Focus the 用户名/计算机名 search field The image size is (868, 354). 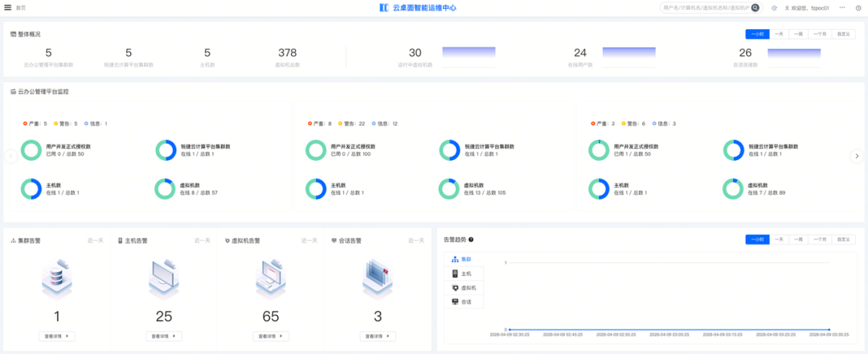(706, 8)
